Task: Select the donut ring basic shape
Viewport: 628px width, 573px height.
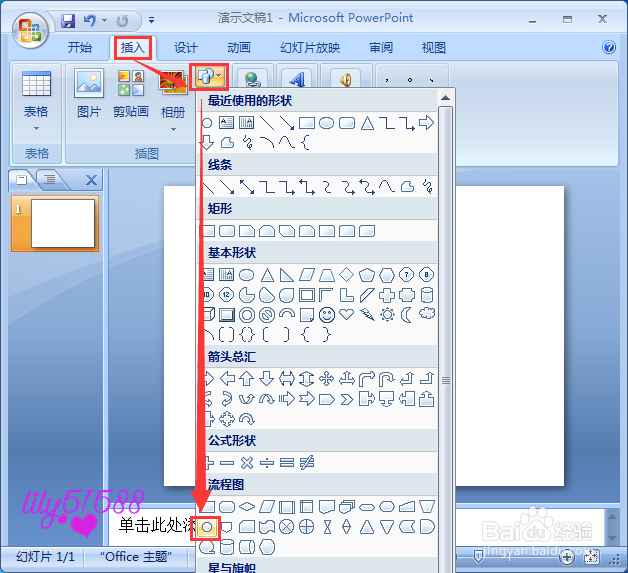Action: [x=247, y=315]
